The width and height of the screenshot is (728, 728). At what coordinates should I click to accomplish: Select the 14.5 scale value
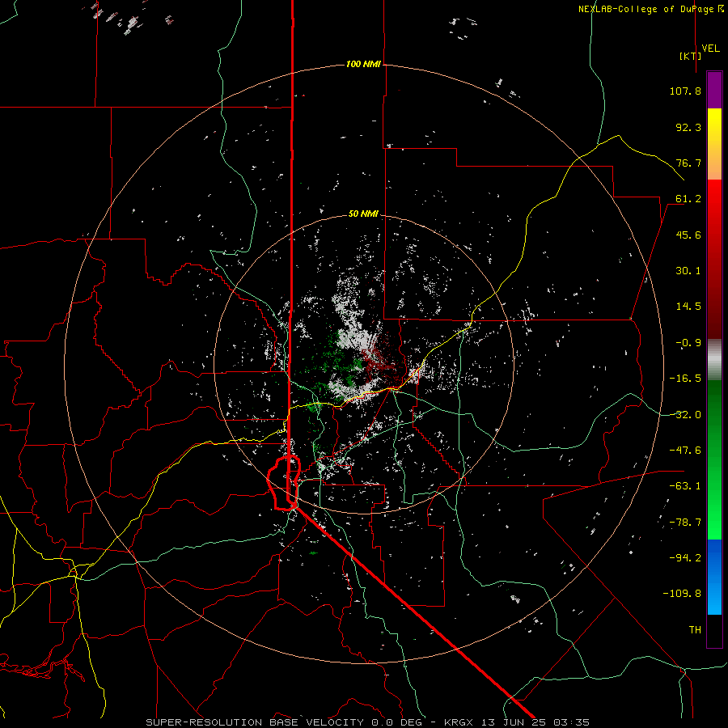pyautogui.click(x=688, y=307)
